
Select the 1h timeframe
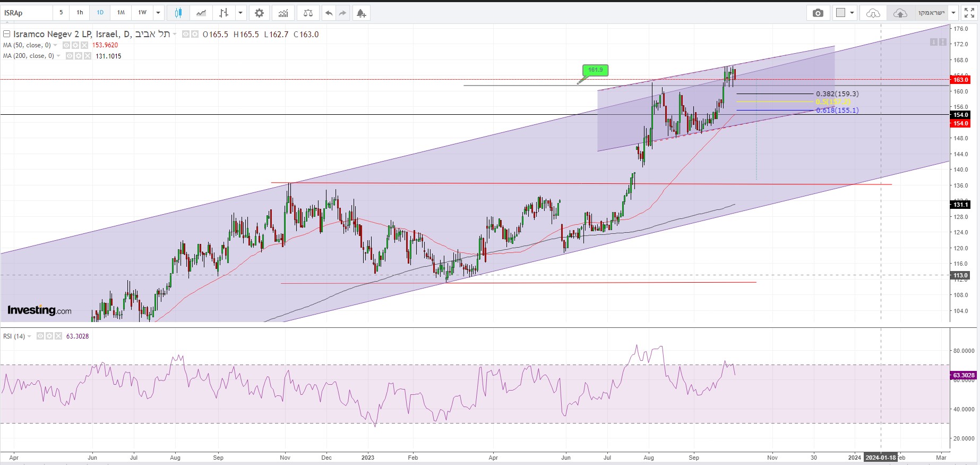click(x=80, y=13)
